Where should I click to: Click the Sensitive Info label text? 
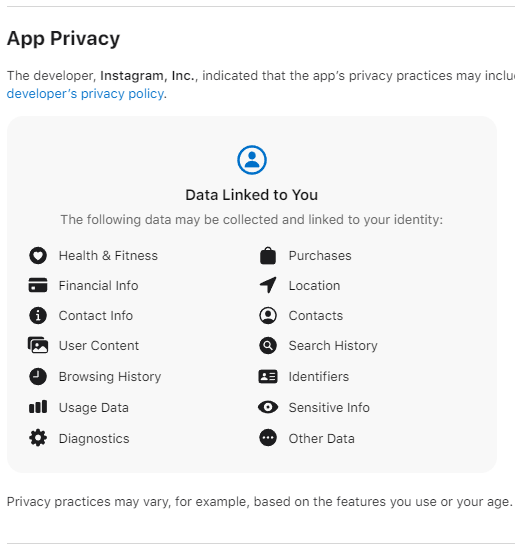[x=329, y=408]
